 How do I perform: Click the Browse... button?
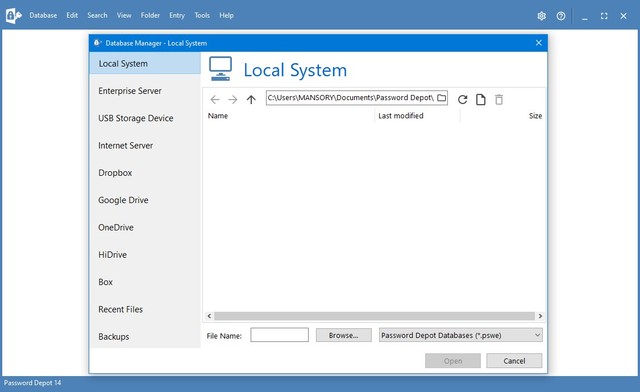[x=344, y=335]
